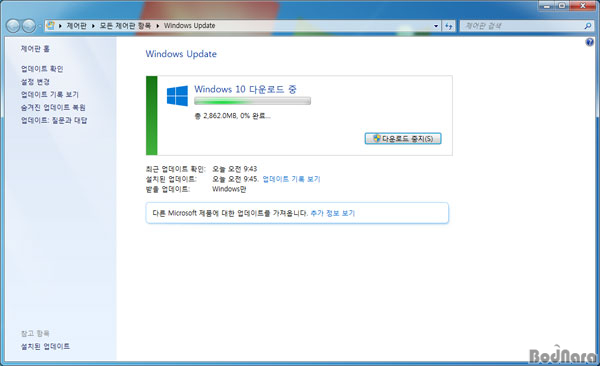Click 숨겨진 업데이트 복원 in sidebar

coord(53,108)
